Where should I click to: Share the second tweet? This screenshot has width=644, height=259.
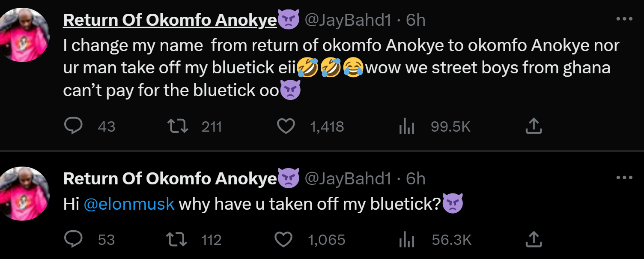pyautogui.click(x=534, y=240)
